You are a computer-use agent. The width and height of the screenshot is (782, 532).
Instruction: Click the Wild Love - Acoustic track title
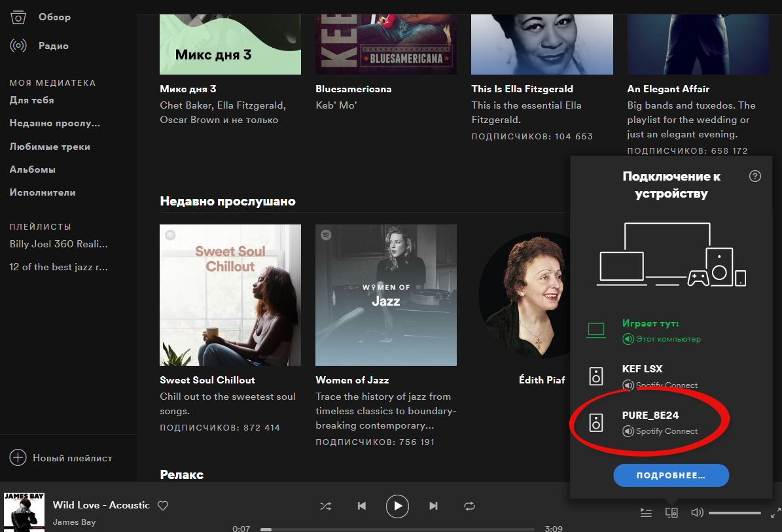tap(101, 505)
